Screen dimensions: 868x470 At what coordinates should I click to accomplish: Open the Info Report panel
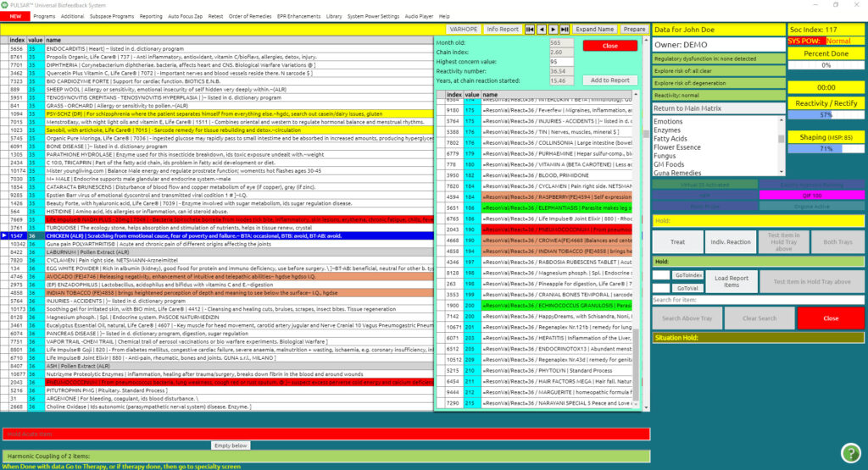(503, 29)
